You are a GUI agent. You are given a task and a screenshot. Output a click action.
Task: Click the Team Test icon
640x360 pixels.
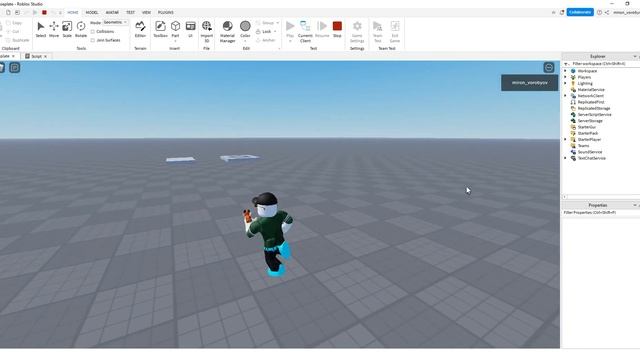point(378,27)
